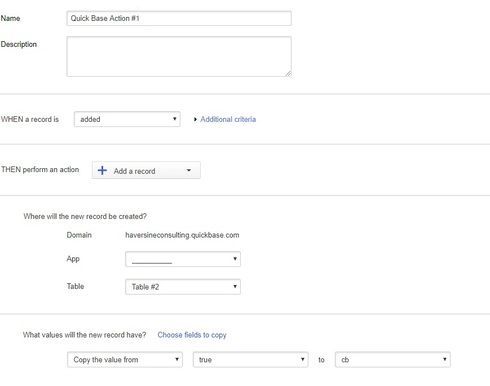This screenshot has width=490, height=386.
Task: Open the 'cb' target field dropdown
Action: pyautogui.click(x=393, y=360)
